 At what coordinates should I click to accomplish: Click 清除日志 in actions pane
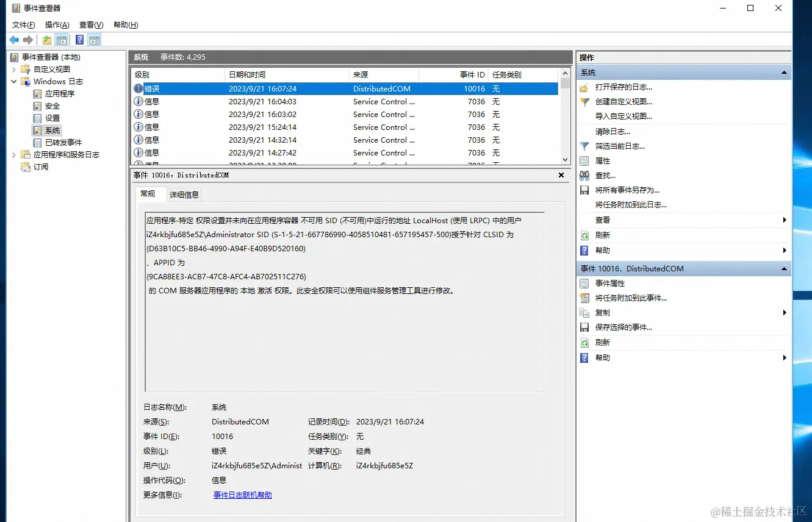613,132
